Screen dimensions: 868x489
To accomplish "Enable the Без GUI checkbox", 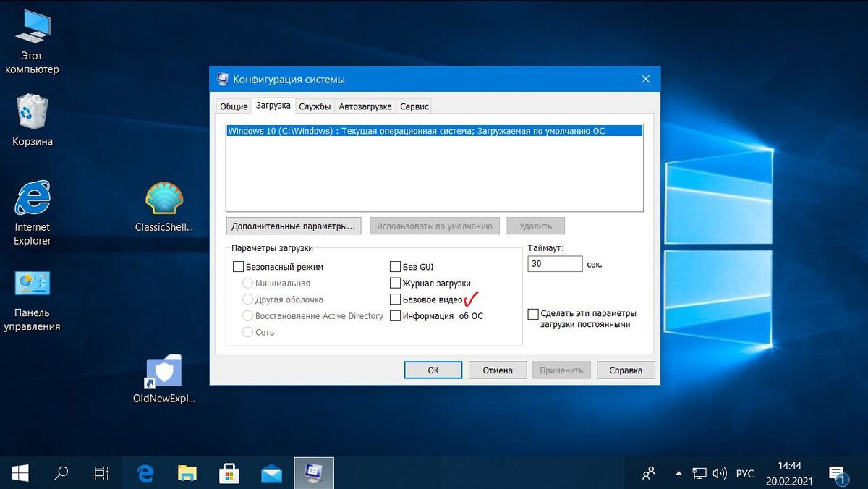I will pyautogui.click(x=395, y=267).
